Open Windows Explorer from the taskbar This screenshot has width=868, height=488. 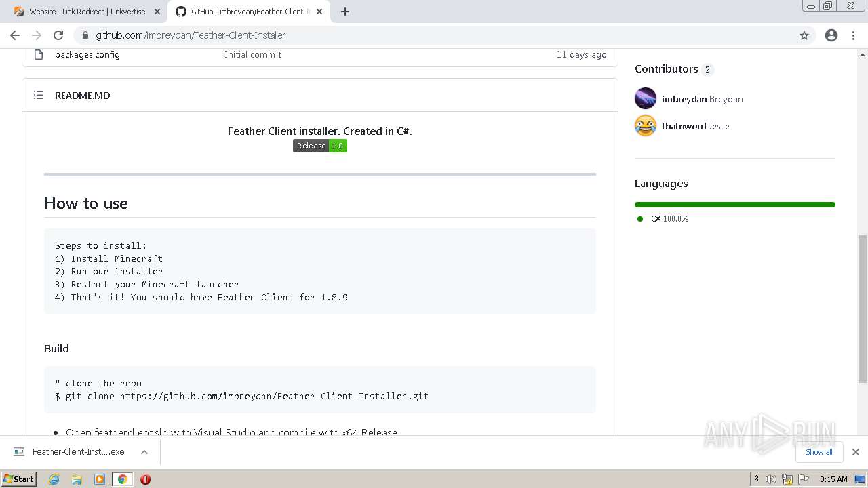coord(77,479)
